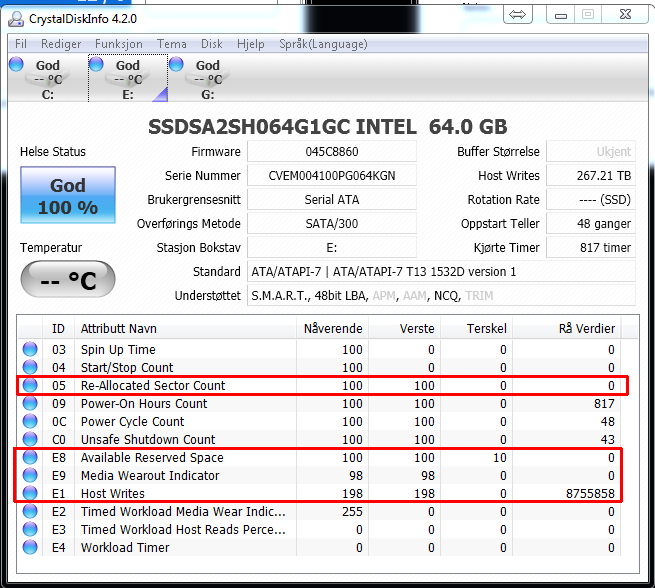Click the Helse Status label
The width and height of the screenshot is (655, 588).
(53, 152)
